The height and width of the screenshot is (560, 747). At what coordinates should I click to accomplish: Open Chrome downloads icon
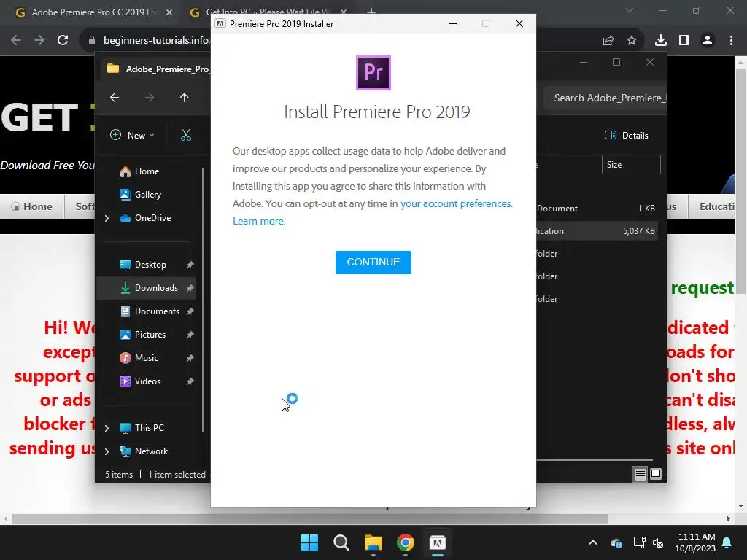(x=661, y=41)
